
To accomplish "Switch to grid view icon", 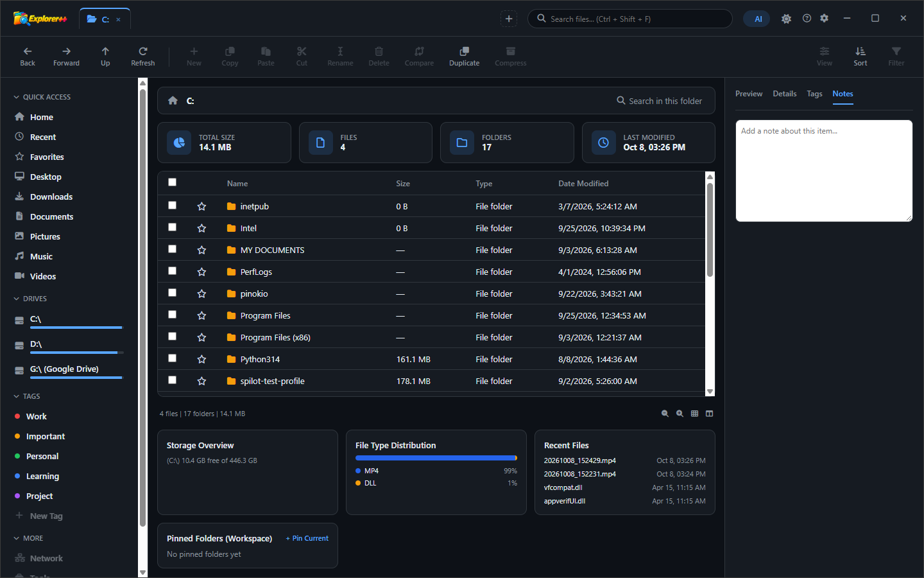I will [x=694, y=414].
